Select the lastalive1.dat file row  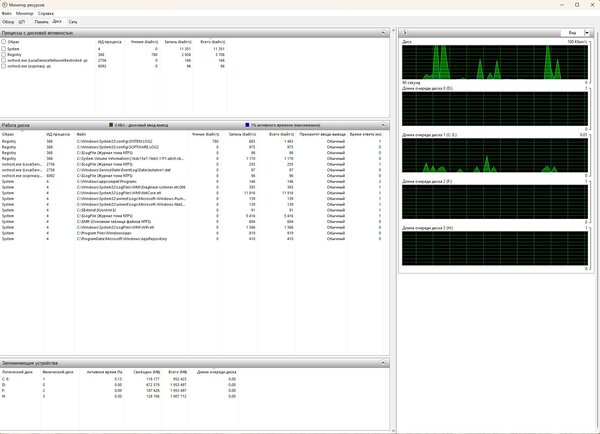pos(191,170)
